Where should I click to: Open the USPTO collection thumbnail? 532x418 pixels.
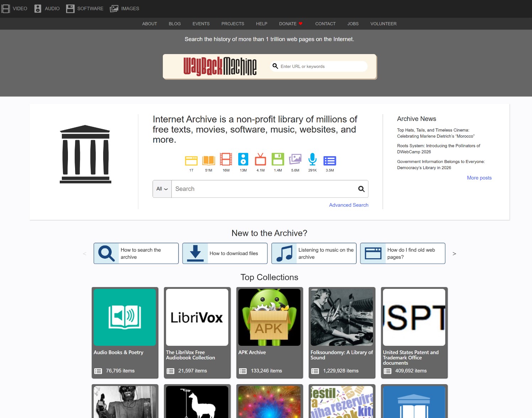pos(414,317)
